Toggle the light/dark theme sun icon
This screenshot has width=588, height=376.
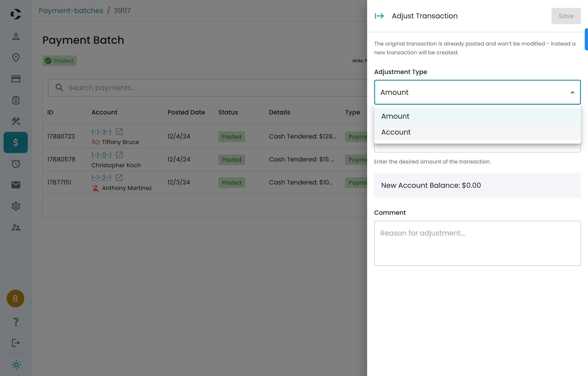pos(16,365)
